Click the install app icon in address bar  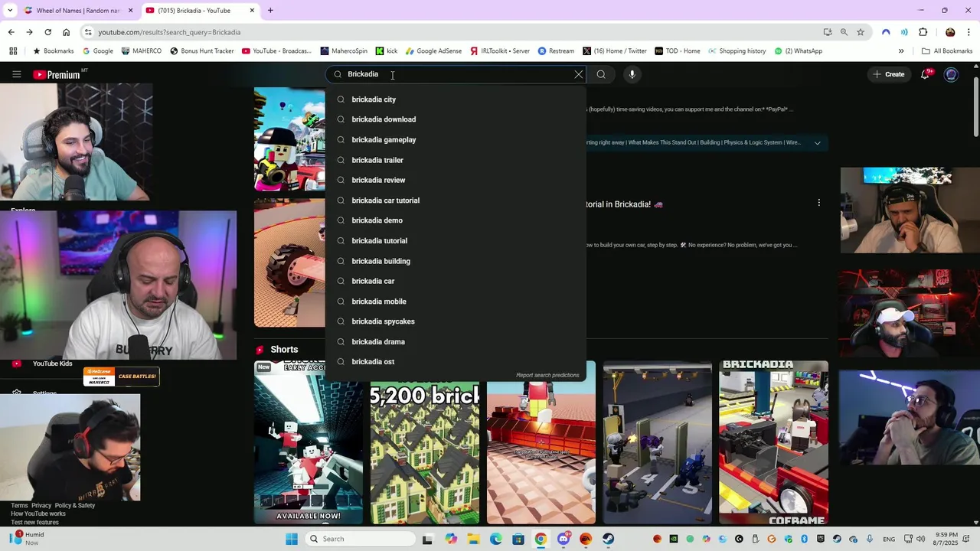[828, 32]
